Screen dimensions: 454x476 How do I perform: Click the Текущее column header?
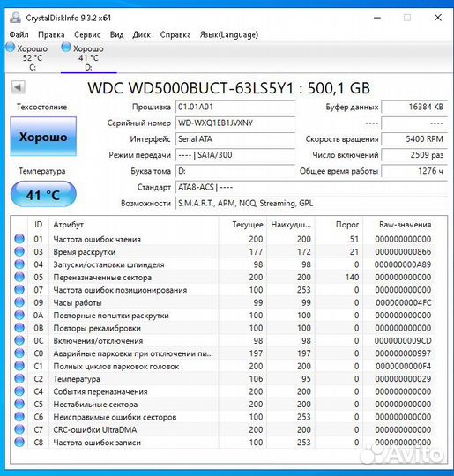click(242, 225)
